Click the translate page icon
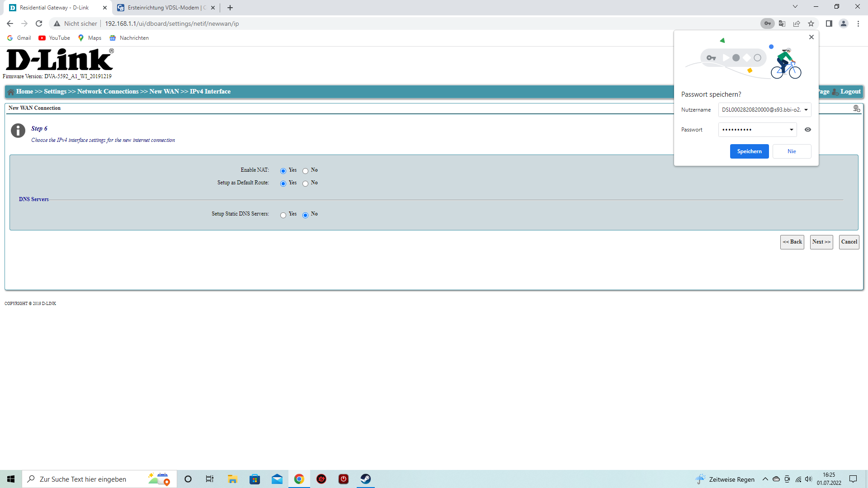 782,23
